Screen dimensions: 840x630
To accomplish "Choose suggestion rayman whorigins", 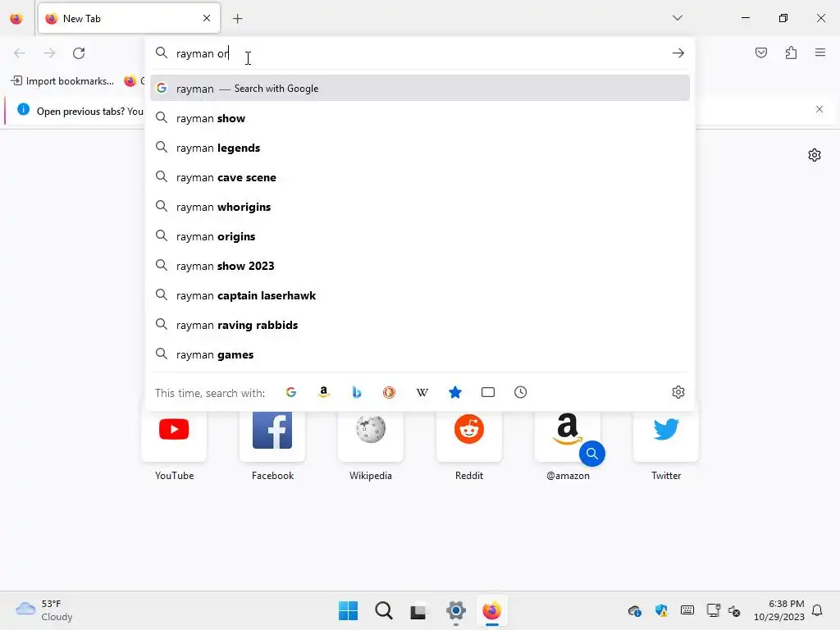I will [420, 206].
